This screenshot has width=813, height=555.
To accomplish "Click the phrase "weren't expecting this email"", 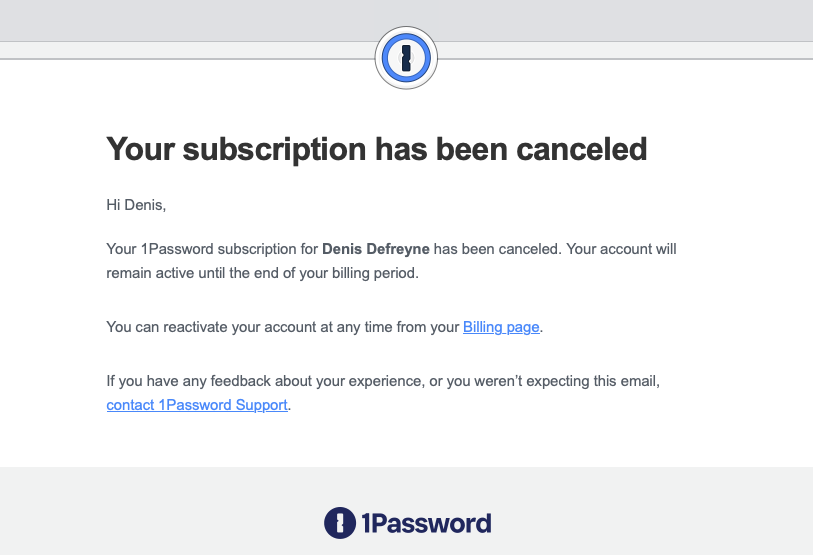I will click(565, 381).
